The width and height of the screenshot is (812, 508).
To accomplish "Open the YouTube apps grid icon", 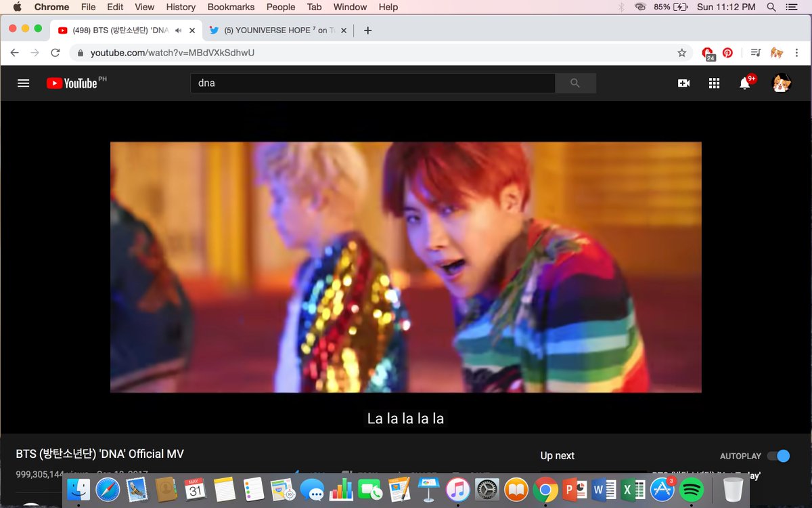I will [x=714, y=83].
